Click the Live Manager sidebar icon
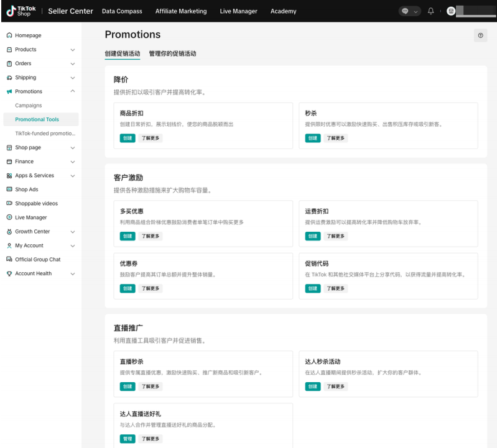The width and height of the screenshot is (497, 448). pyautogui.click(x=9, y=217)
